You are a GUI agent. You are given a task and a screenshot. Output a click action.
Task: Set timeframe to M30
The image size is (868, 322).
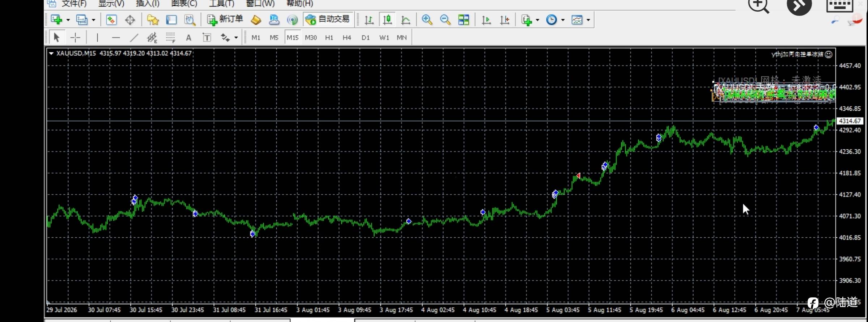[311, 37]
